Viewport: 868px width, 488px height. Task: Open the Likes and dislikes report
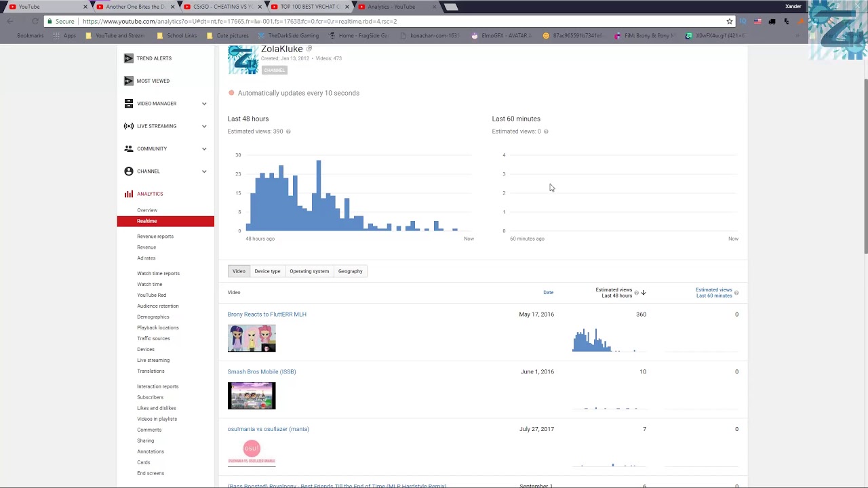[157, 408]
